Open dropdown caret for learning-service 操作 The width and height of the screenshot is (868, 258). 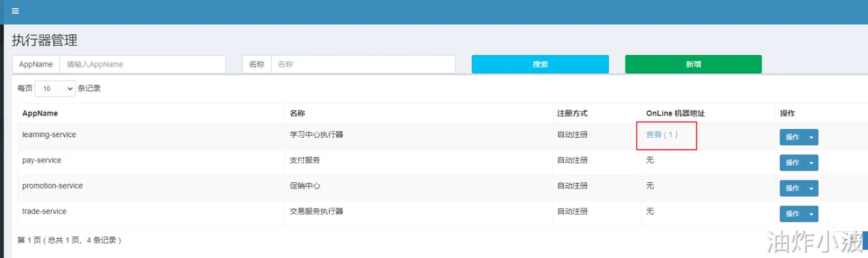pos(812,137)
